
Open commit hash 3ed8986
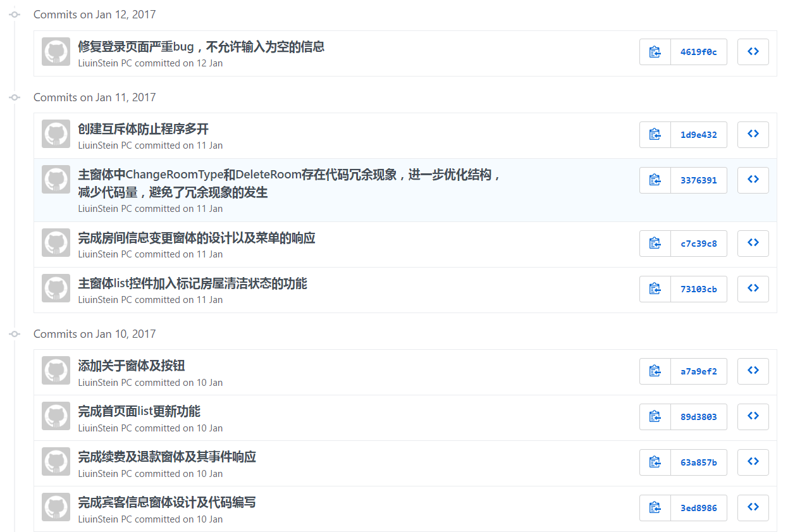point(698,507)
